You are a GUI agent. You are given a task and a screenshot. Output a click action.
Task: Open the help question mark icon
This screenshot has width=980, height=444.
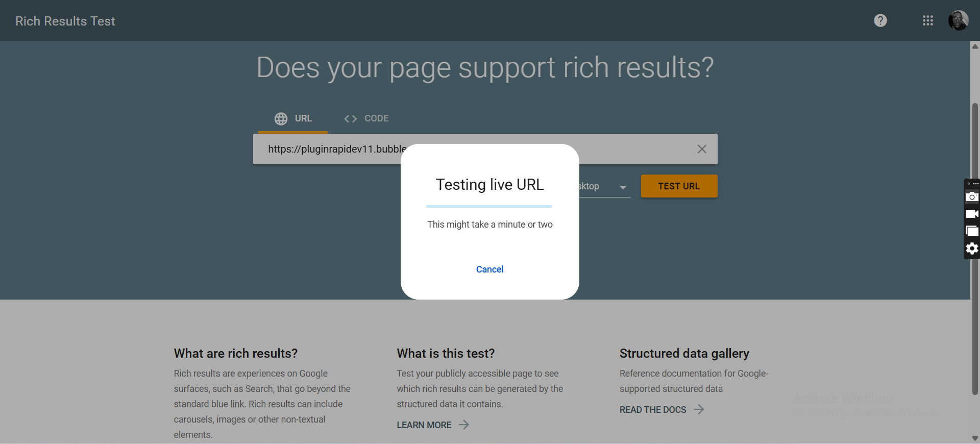880,20
